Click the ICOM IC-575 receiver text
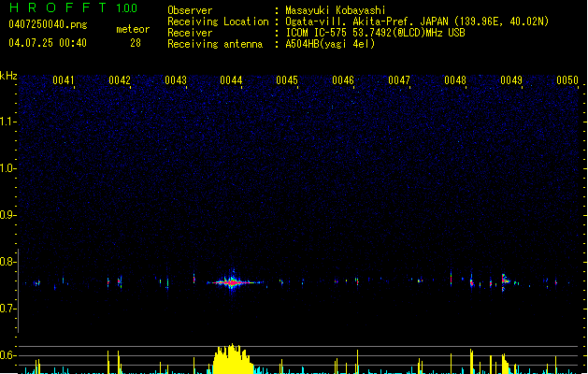The image size is (588, 374). pos(375,33)
